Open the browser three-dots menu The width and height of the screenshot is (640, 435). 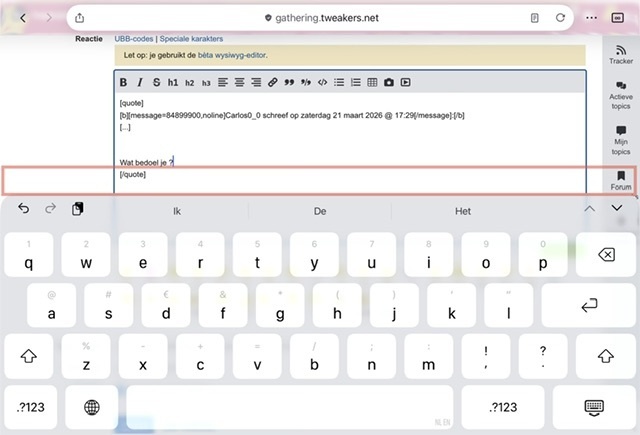click(591, 18)
